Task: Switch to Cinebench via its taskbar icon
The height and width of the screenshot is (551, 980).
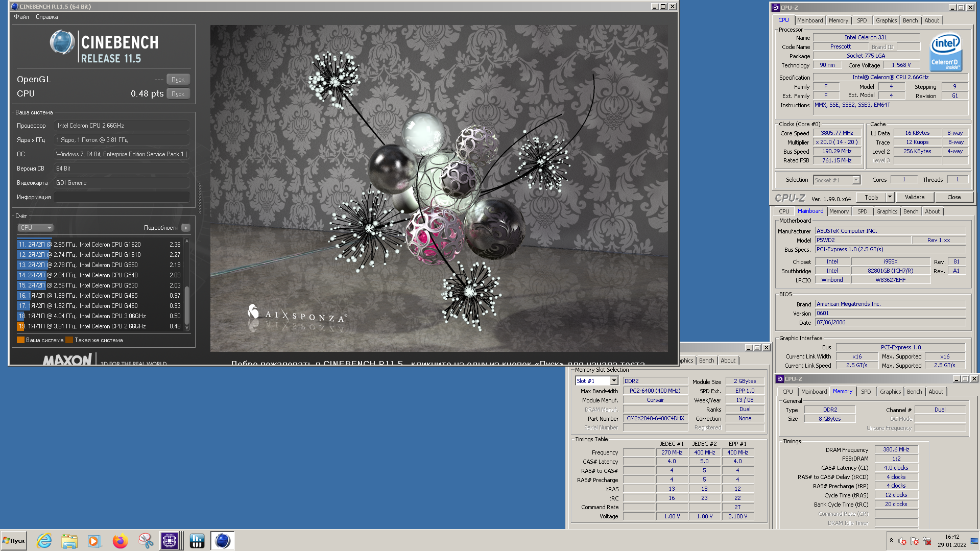Action: click(223, 541)
